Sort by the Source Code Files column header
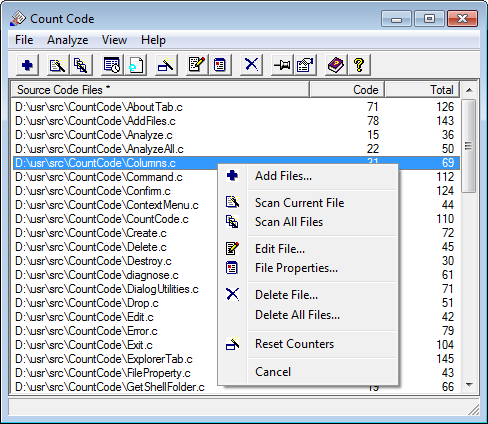488x424 pixels. pos(160,90)
